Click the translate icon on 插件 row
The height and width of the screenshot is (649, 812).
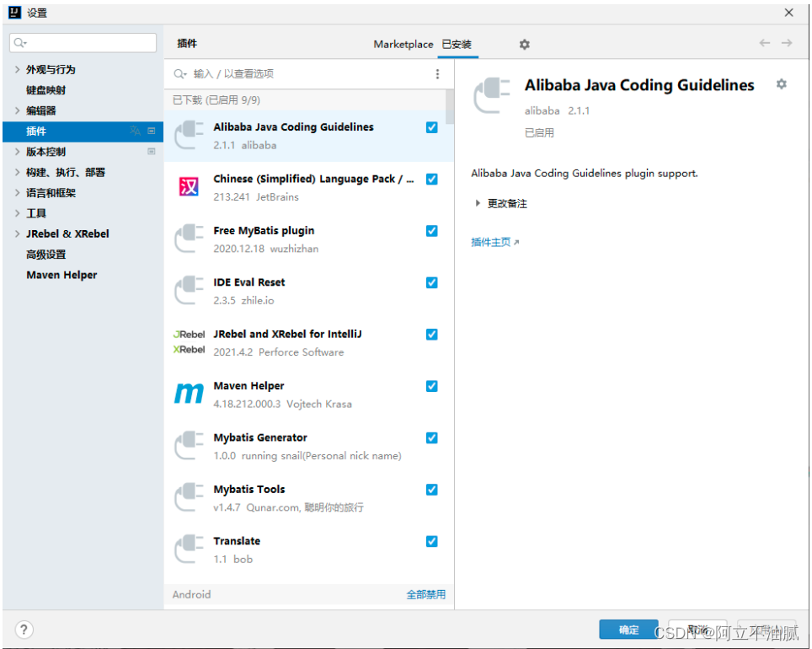[x=135, y=131]
